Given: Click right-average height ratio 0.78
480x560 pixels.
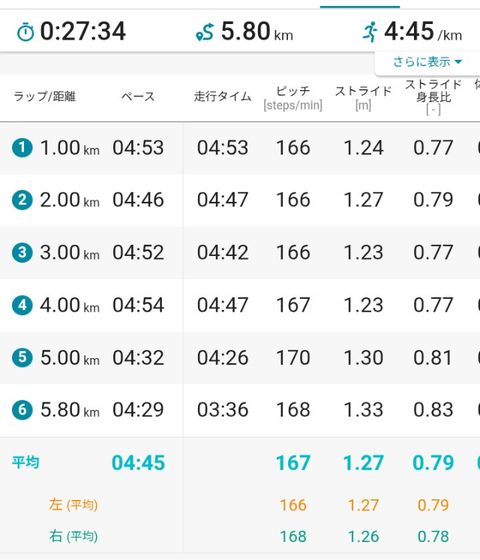Looking at the screenshot, I should pos(433,536).
